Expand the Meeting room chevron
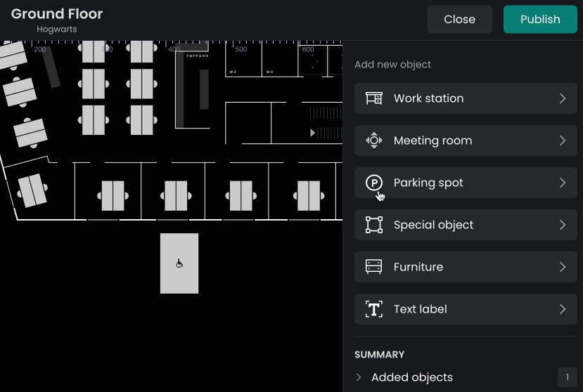The image size is (583, 392). tap(563, 141)
